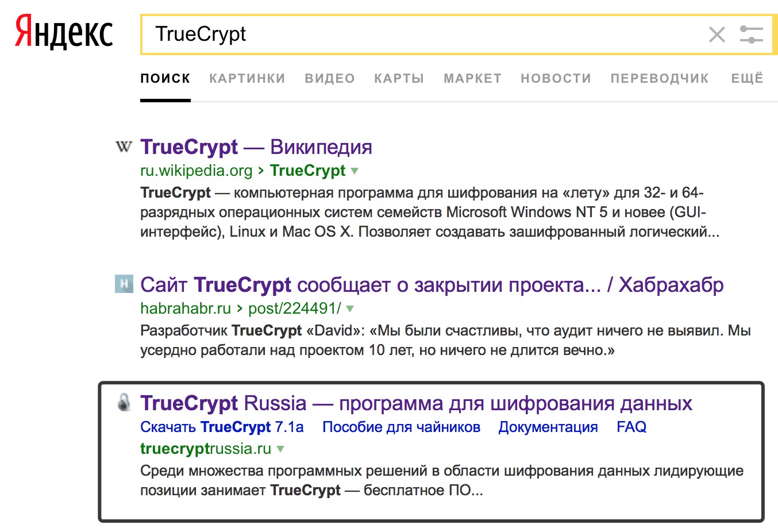Image resolution: width=778 pixels, height=532 pixels.
Task: Open search settings sliders icon
Action: coord(751,34)
